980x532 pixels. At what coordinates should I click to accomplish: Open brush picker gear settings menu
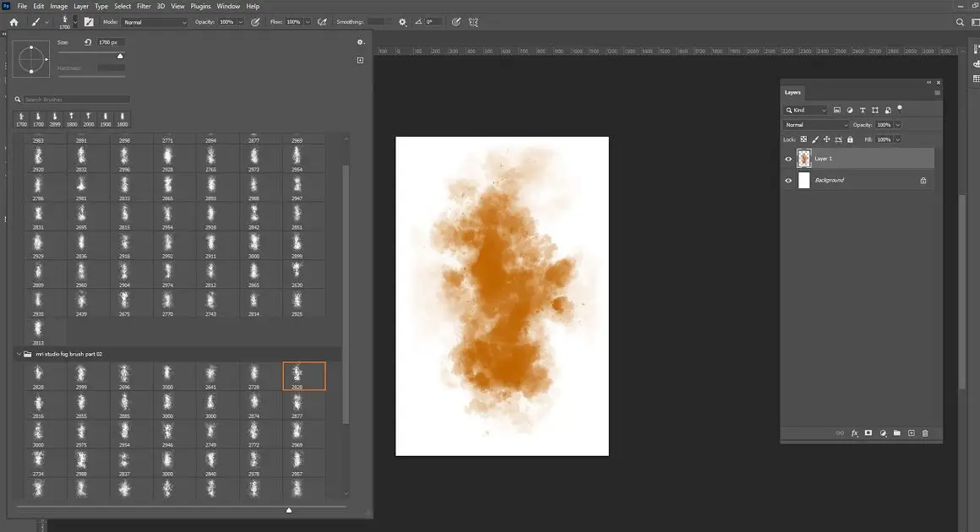(x=361, y=42)
